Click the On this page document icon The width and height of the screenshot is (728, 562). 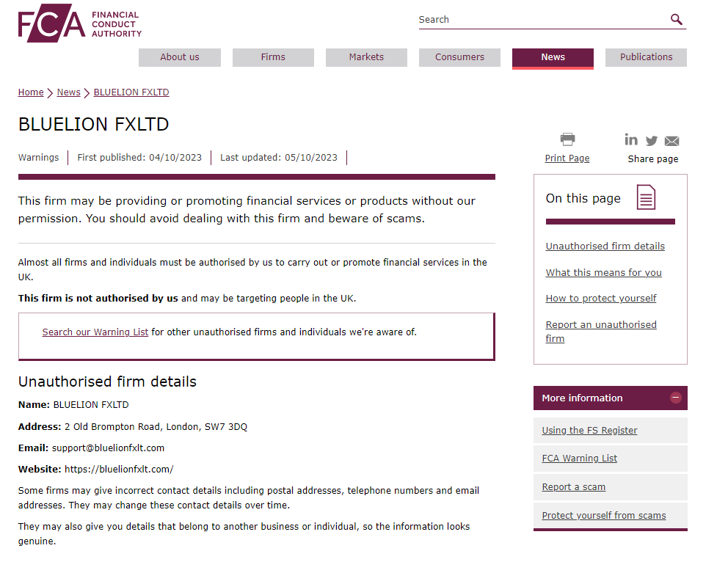click(646, 197)
